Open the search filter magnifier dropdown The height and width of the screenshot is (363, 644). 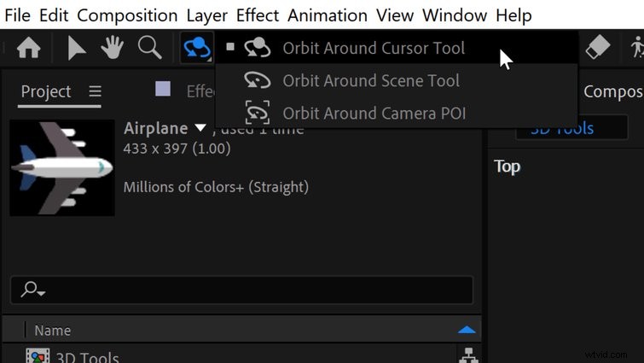[33, 290]
